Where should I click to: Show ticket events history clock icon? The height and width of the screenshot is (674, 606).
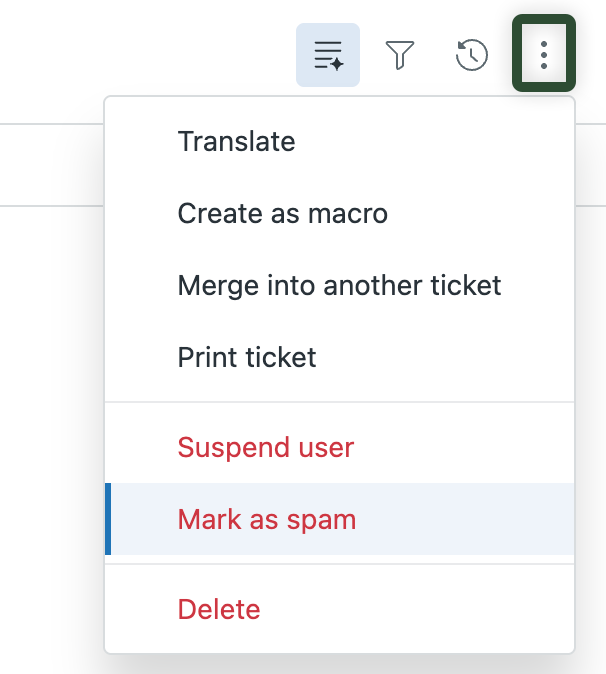471,55
